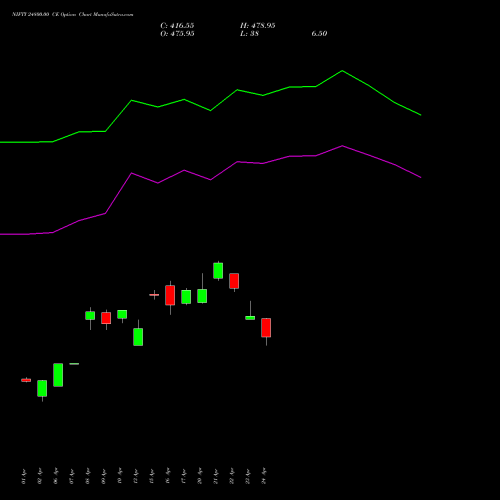Select the '17 Apr' date axis label

coord(184,476)
